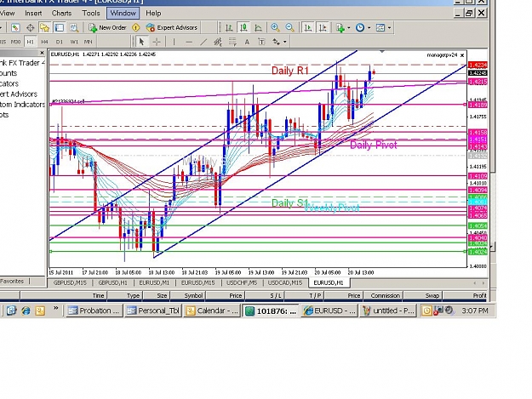The width and height of the screenshot is (532, 399).
Task: Toggle the Navigator panel star-folder icon
Action: (x=44, y=28)
